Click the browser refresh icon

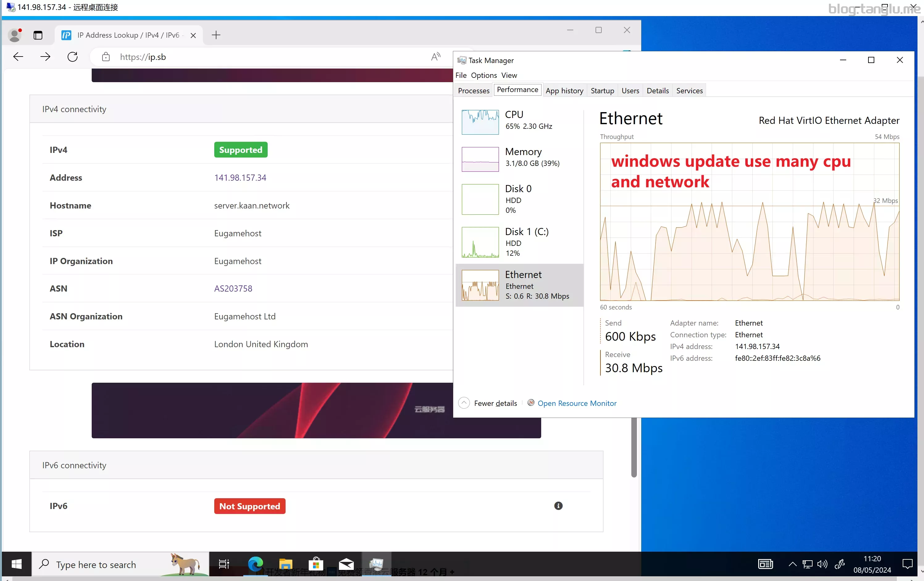point(73,57)
